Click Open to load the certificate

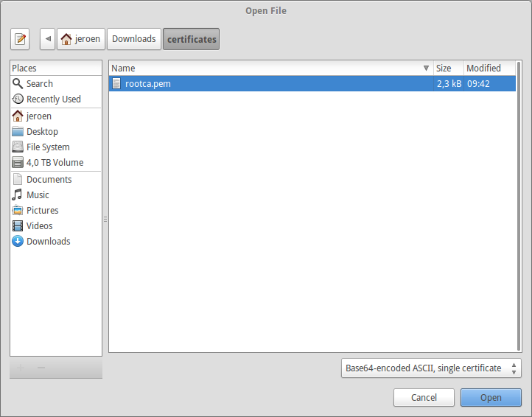click(x=491, y=397)
